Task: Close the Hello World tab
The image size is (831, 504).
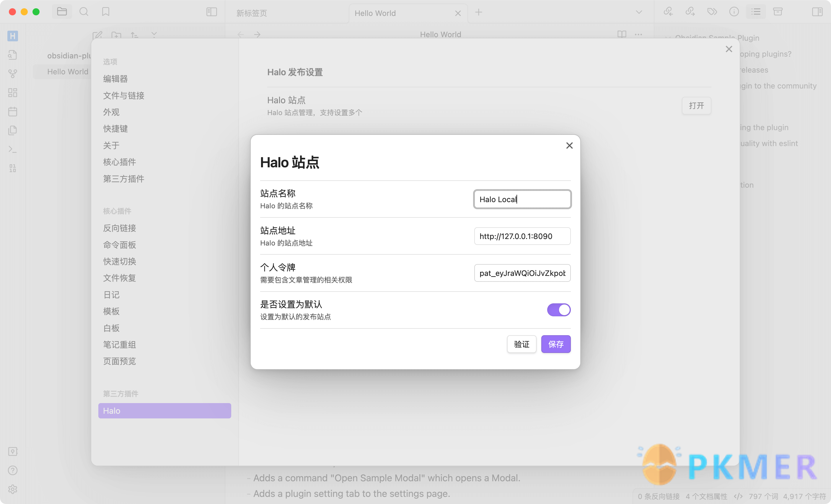Action: pyautogui.click(x=458, y=13)
